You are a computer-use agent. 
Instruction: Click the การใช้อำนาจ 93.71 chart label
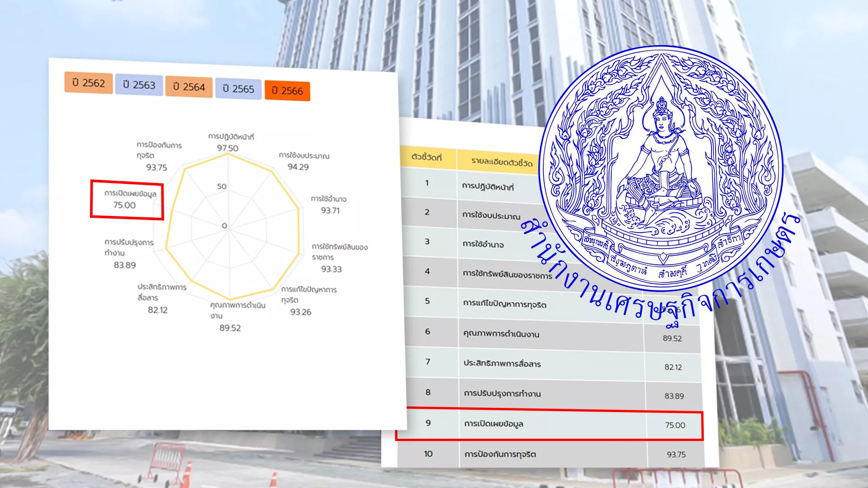tap(329, 205)
